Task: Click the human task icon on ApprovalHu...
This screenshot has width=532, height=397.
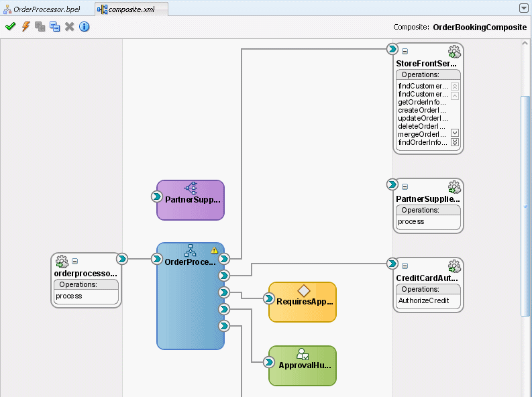Action: (303, 354)
